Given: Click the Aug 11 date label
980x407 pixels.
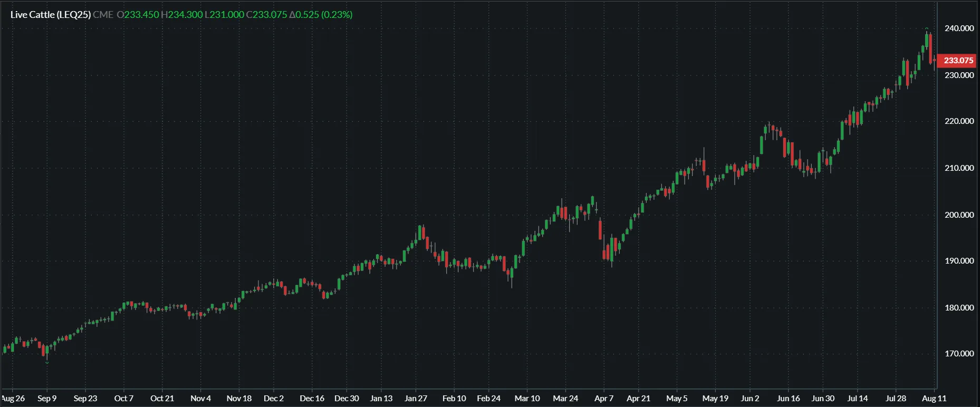Looking at the screenshot, I should click(x=934, y=399).
